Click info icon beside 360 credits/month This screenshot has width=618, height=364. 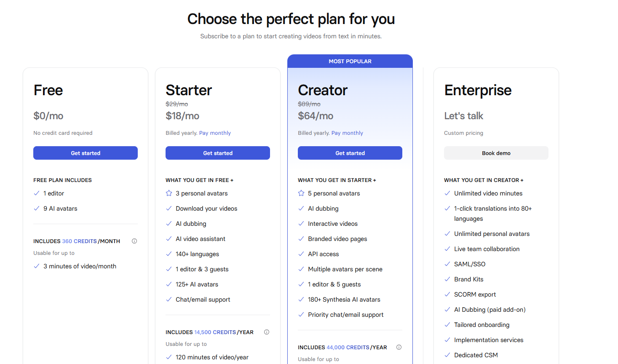pyautogui.click(x=134, y=241)
